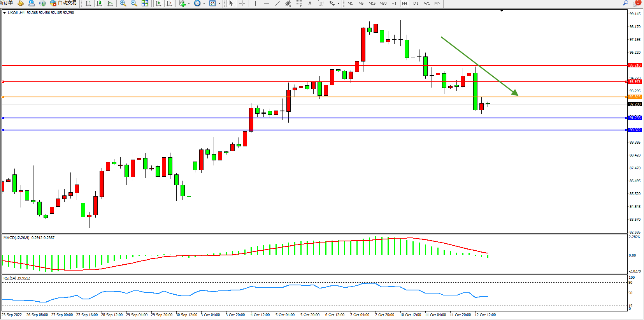Expand the indicators list dropdown arrow
644x320 pixels.
point(189,4)
